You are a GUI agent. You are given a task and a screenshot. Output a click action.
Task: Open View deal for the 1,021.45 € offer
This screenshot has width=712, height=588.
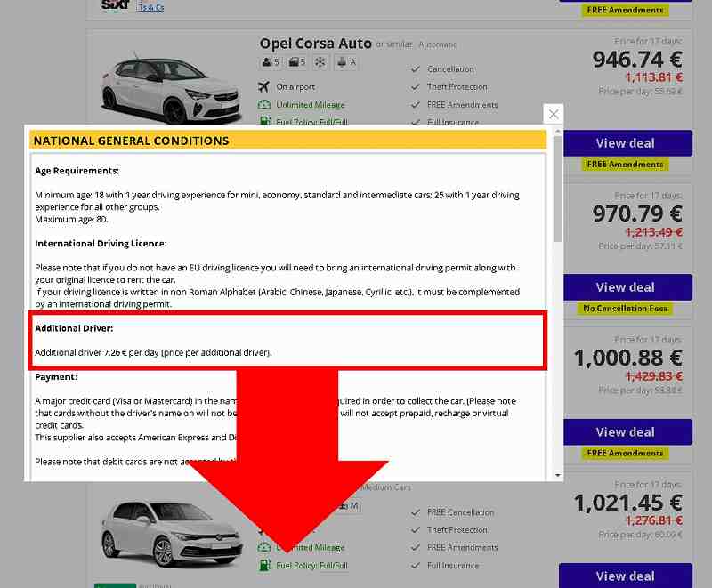click(626, 576)
